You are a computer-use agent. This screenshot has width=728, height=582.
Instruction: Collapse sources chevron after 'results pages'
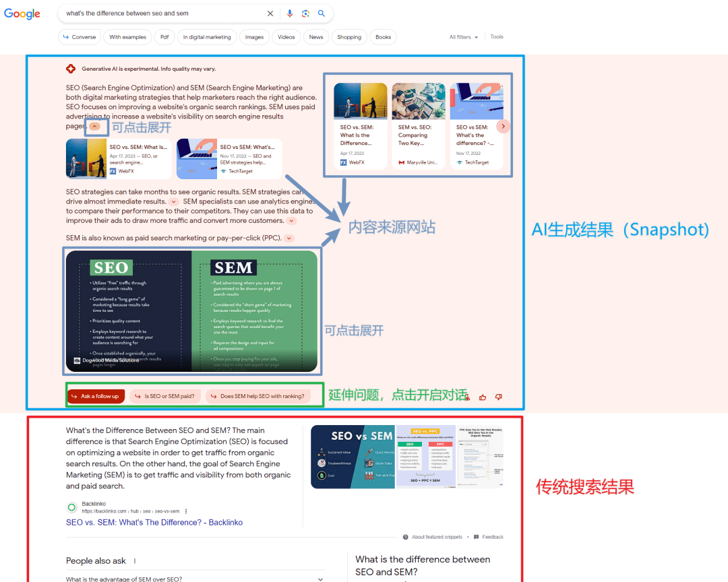94,126
